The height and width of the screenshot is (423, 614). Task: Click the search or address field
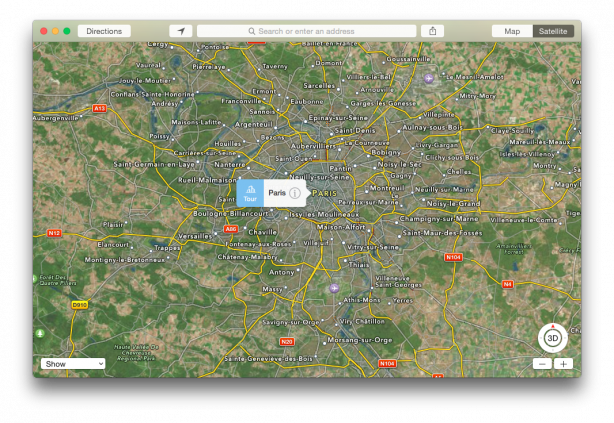(x=306, y=31)
